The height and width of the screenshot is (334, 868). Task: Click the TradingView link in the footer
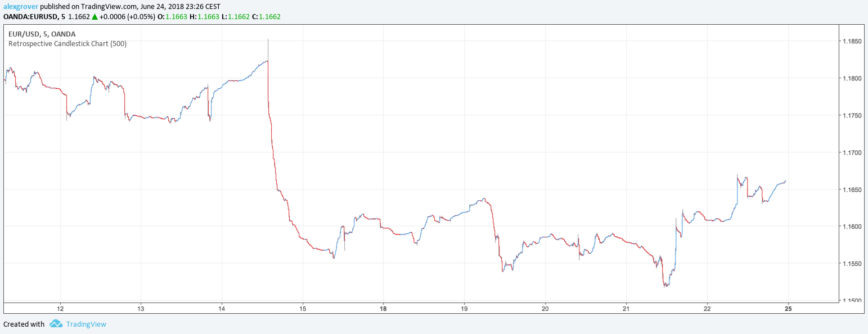click(86, 324)
